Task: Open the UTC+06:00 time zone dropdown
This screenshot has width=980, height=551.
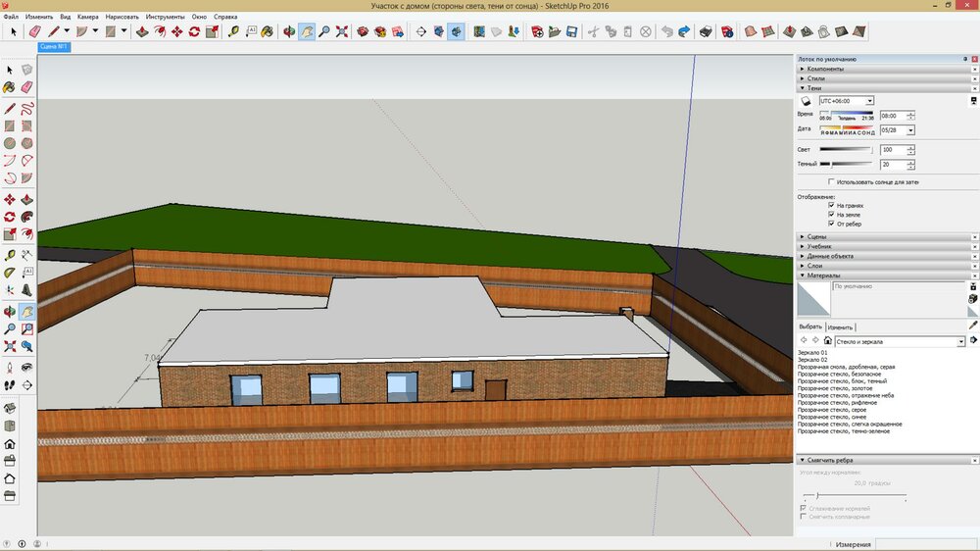Action: [x=869, y=101]
